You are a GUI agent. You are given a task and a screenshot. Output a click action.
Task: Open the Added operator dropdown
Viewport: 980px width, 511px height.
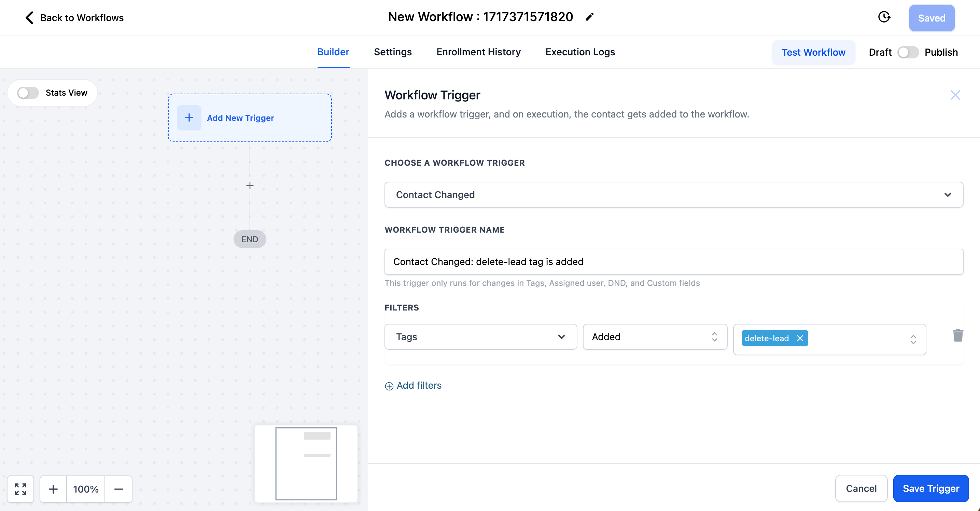click(x=654, y=337)
